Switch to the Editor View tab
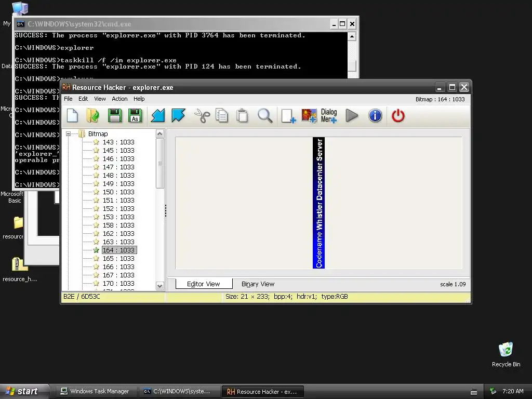 tap(204, 284)
